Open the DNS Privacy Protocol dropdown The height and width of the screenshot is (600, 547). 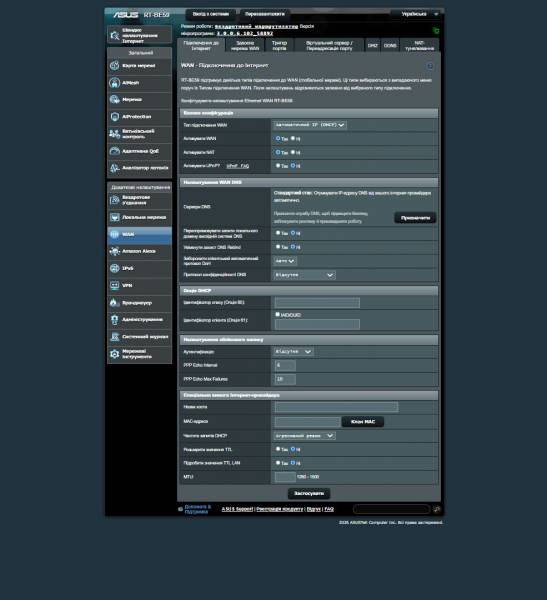click(x=305, y=275)
